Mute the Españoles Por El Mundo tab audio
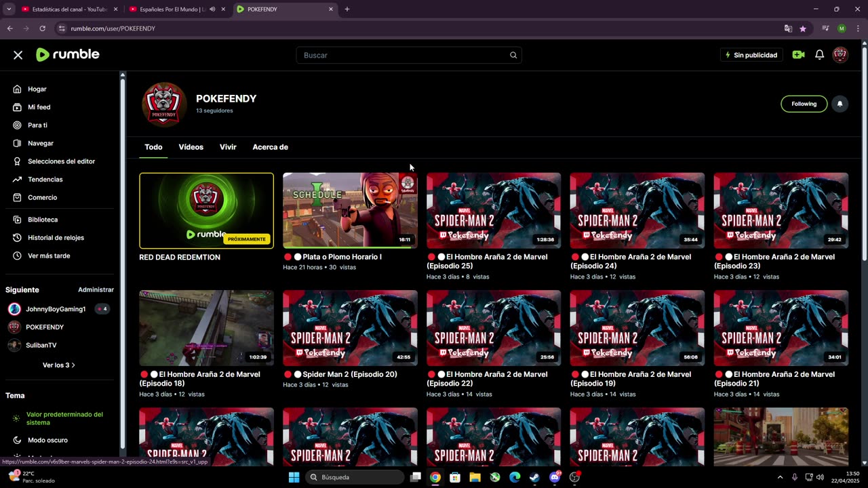868x488 pixels. coord(212,9)
